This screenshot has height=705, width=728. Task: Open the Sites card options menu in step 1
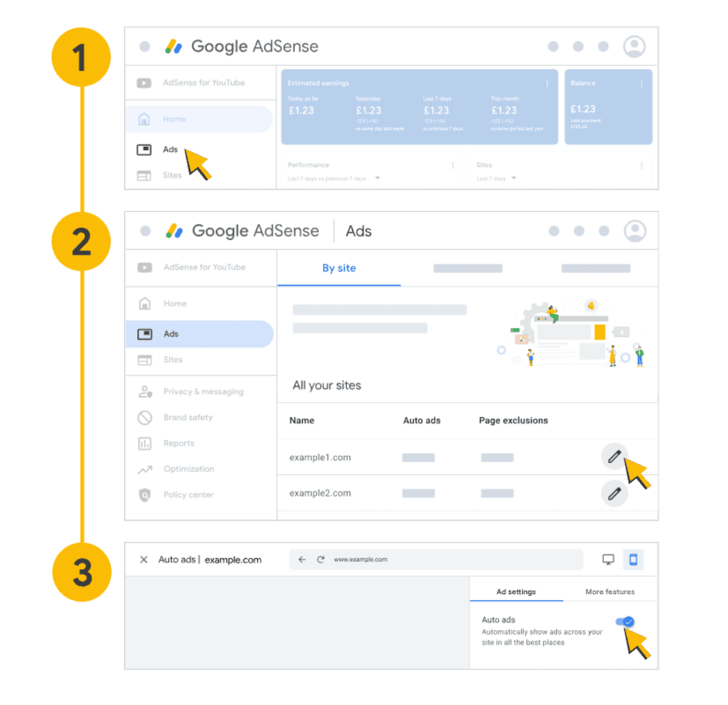pyautogui.click(x=641, y=165)
